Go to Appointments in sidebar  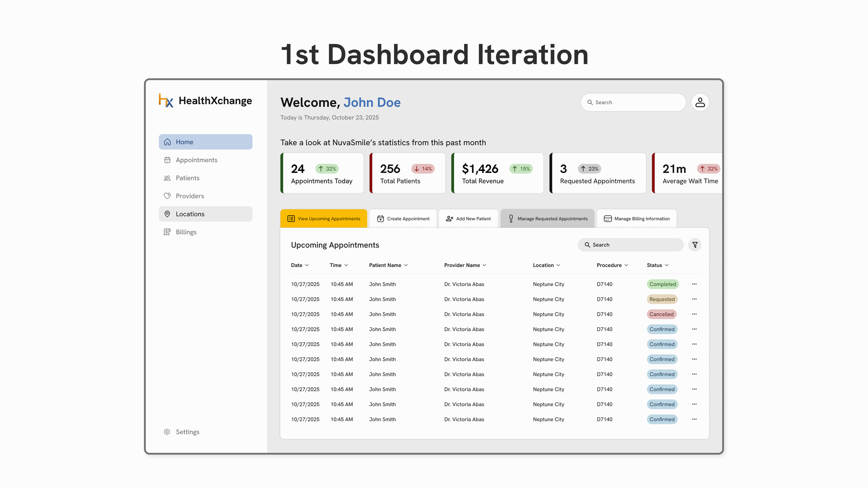[205, 160]
